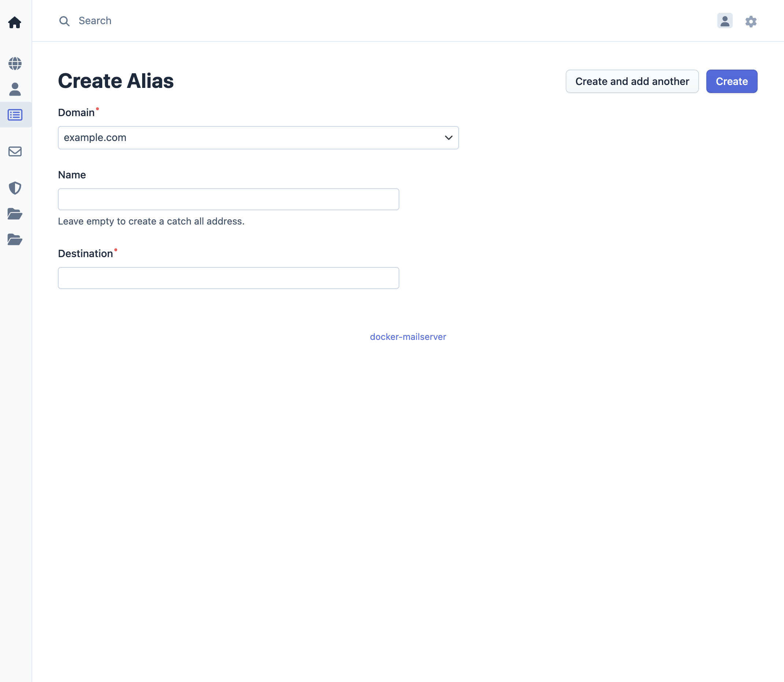The width and height of the screenshot is (784, 682).
Task: Open the user avatar menu
Action: coord(725,21)
